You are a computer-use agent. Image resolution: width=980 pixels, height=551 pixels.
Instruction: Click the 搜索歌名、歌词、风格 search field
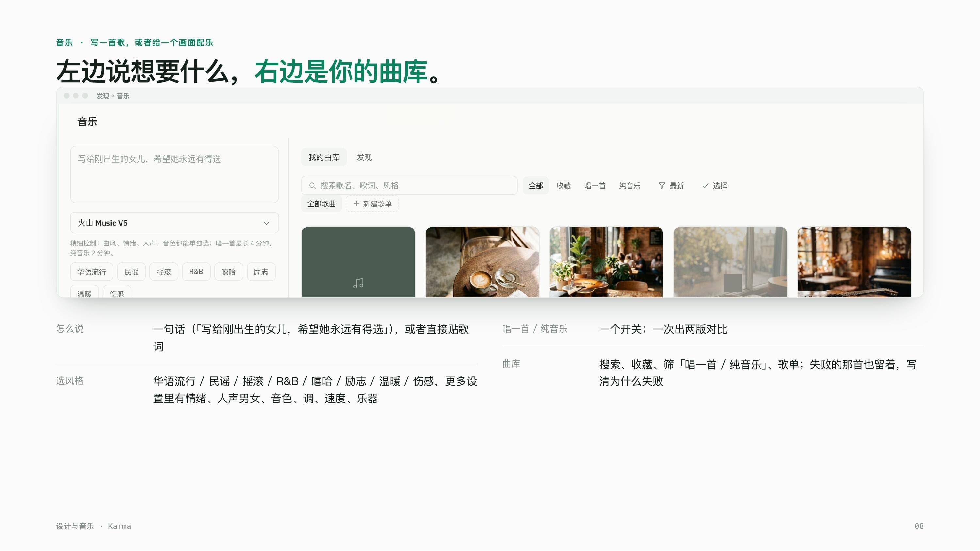click(x=409, y=185)
